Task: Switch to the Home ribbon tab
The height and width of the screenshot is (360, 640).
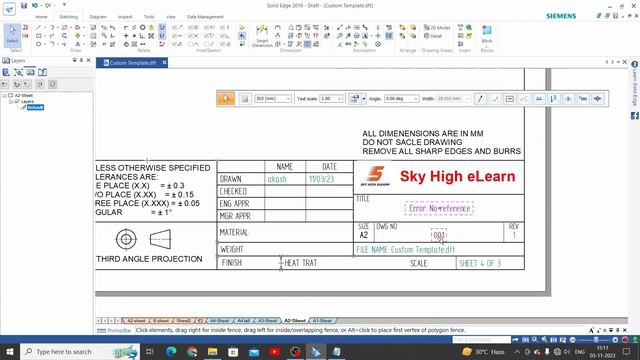Action: 41,17
